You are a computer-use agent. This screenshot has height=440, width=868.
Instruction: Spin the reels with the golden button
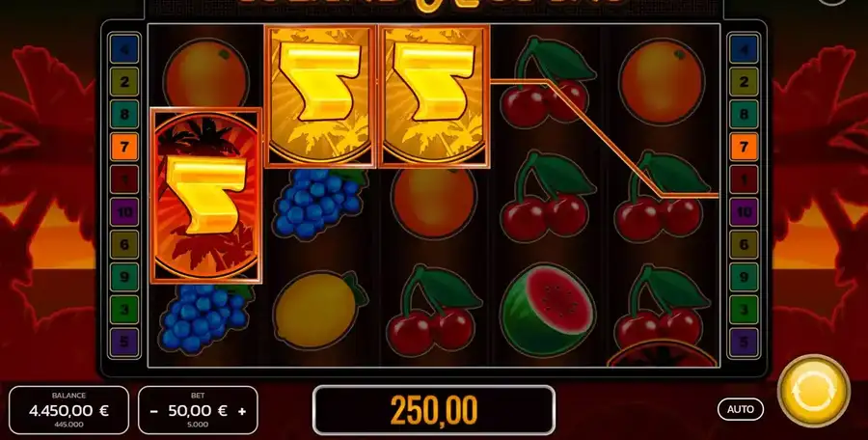click(813, 391)
